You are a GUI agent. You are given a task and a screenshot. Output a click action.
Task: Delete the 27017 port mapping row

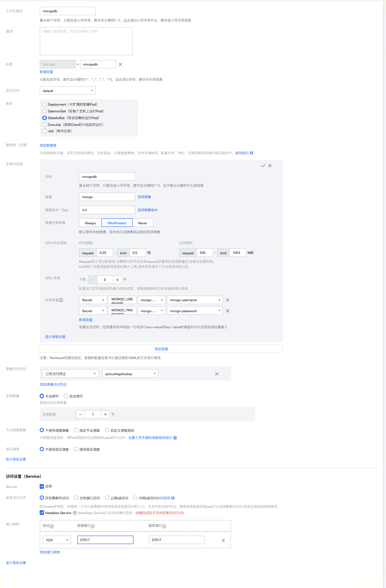pyautogui.click(x=223, y=540)
